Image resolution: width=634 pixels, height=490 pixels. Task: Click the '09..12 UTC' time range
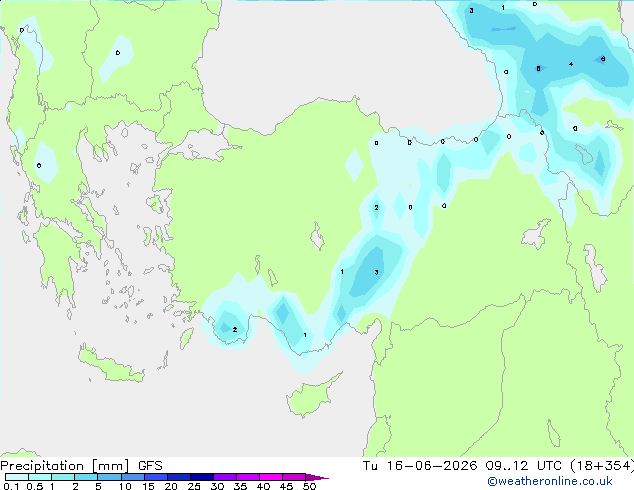tap(524, 466)
